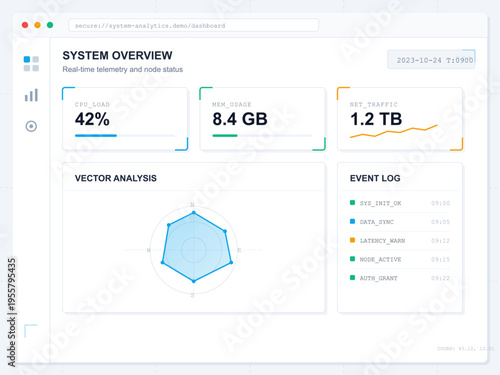This screenshot has width=500, height=375.
Task: Select the AUTH_GRANT log entry
Action: tap(400, 278)
